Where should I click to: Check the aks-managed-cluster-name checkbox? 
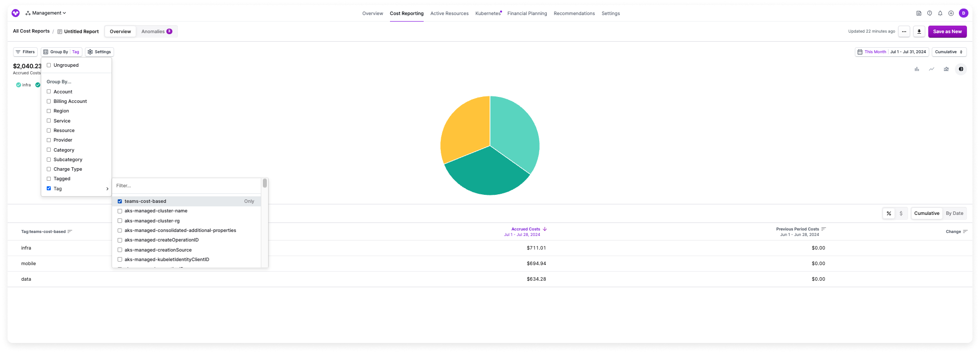pos(120,211)
